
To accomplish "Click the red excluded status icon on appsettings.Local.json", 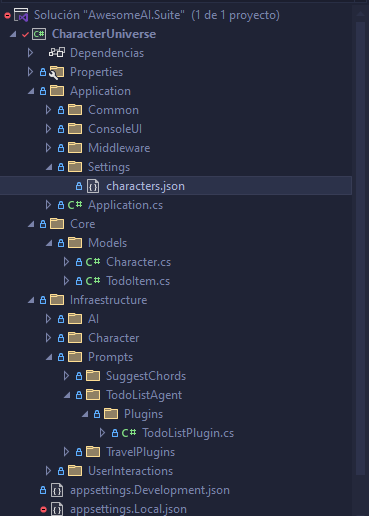I will click(43, 509).
